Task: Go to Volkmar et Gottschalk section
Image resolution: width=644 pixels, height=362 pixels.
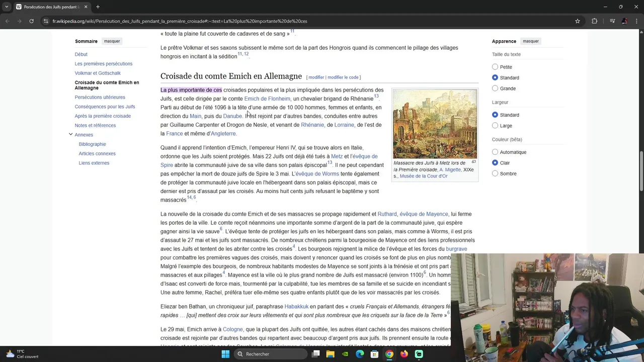Action: coord(98,73)
